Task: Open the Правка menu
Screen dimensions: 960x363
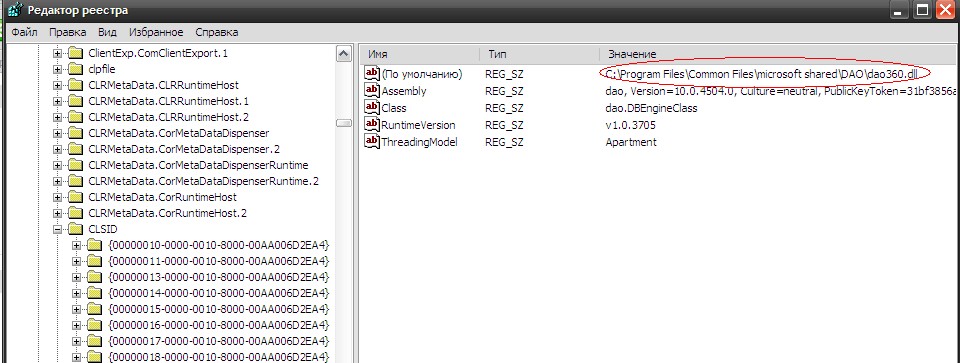Action: point(67,32)
